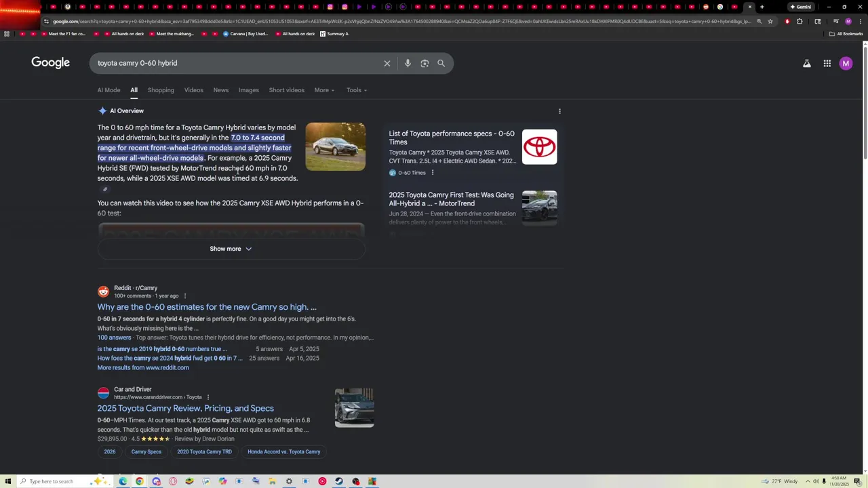Open the Google apps grid
Screen dimensions: 868x488
tap(827, 63)
